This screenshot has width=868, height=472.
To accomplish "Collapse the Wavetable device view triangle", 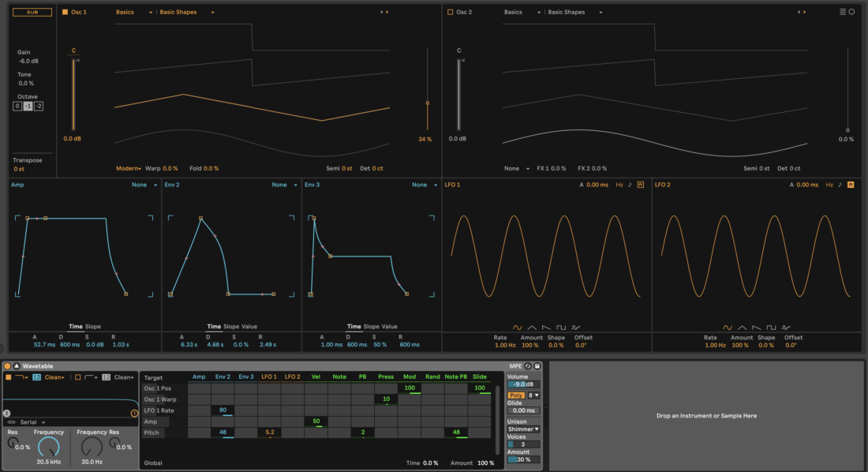I will pos(17,365).
